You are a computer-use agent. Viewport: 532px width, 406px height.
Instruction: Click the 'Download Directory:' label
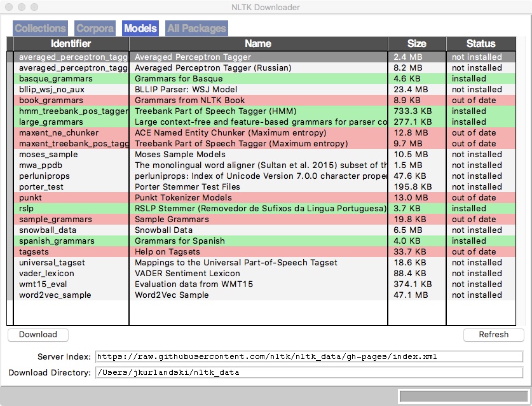point(50,373)
